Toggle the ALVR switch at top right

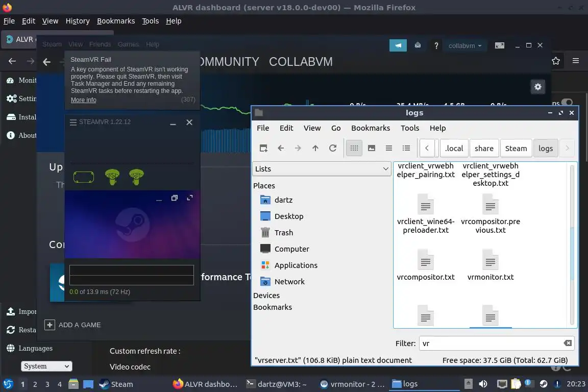pos(567,103)
